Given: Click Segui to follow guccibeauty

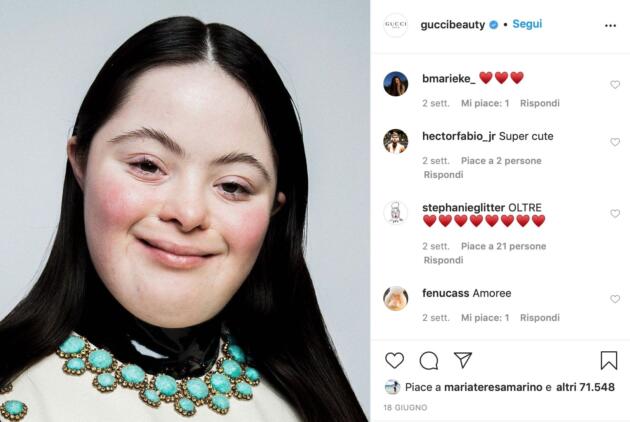Looking at the screenshot, I should 527,24.
